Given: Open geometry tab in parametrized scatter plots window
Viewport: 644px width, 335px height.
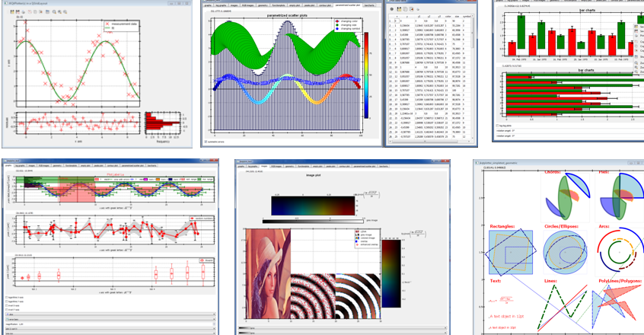Looking at the screenshot, I should tap(263, 5).
